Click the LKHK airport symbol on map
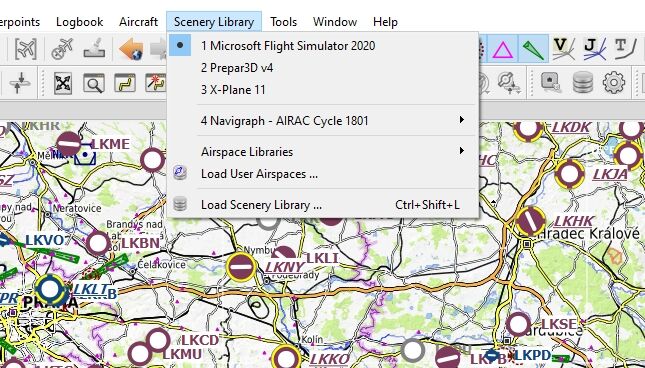 pyautogui.click(x=530, y=221)
